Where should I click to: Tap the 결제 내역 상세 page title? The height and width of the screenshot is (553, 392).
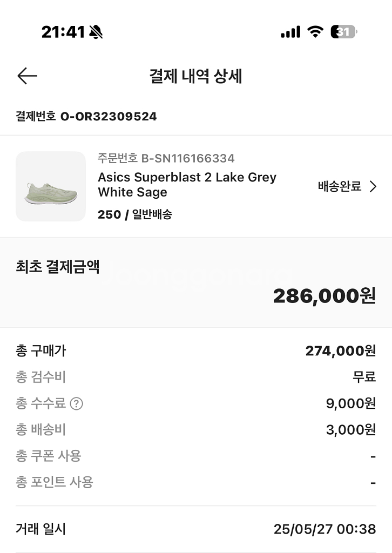click(x=195, y=76)
